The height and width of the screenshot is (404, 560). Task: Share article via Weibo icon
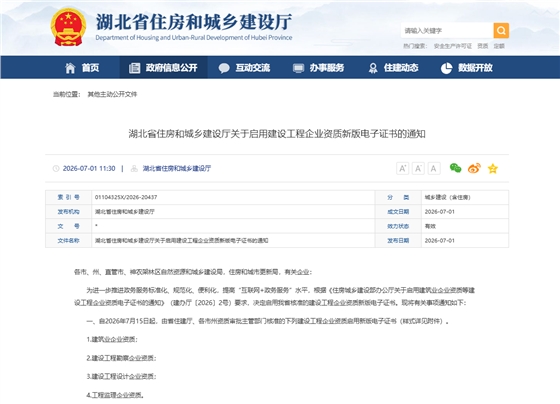(474, 168)
